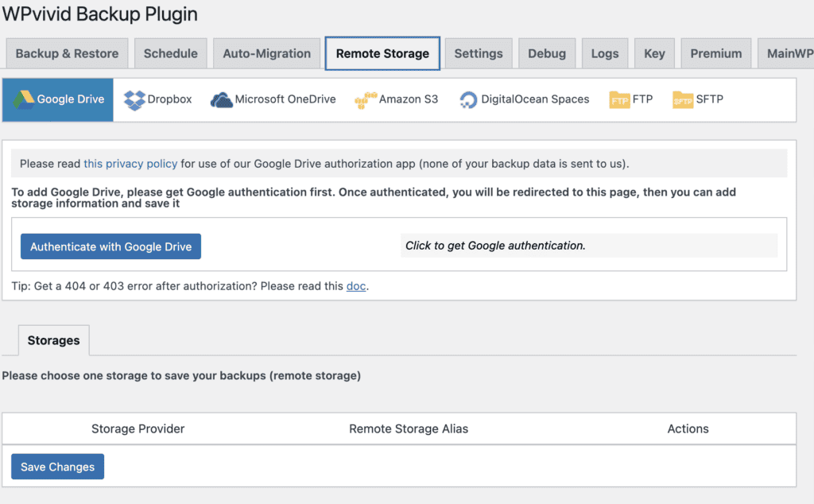Open the Auto-Migration tab

pos(267,53)
